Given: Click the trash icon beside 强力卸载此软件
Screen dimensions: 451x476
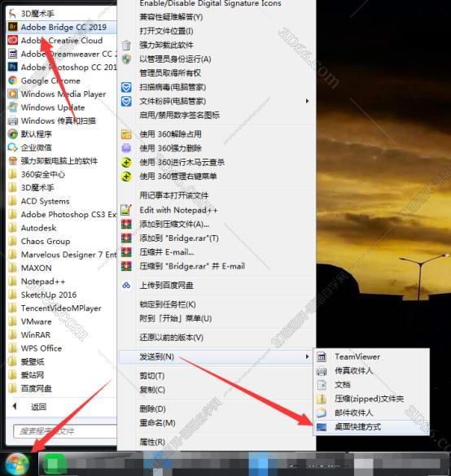Looking at the screenshot, I should (x=126, y=46).
